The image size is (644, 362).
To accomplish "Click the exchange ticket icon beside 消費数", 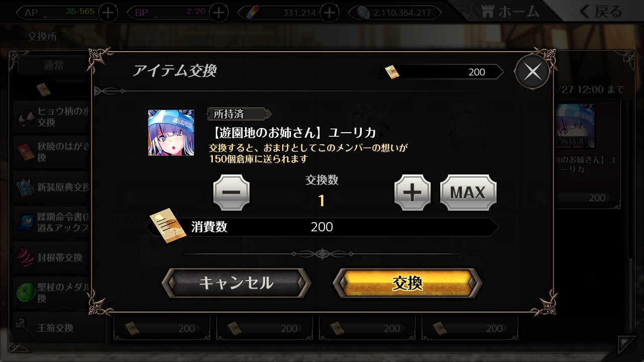I will point(168,225).
